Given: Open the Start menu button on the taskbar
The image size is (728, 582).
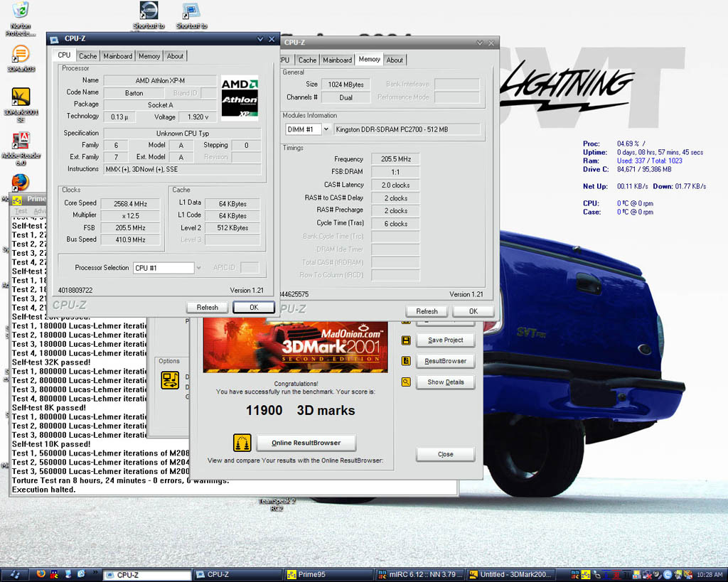Looking at the screenshot, I should [x=14, y=575].
